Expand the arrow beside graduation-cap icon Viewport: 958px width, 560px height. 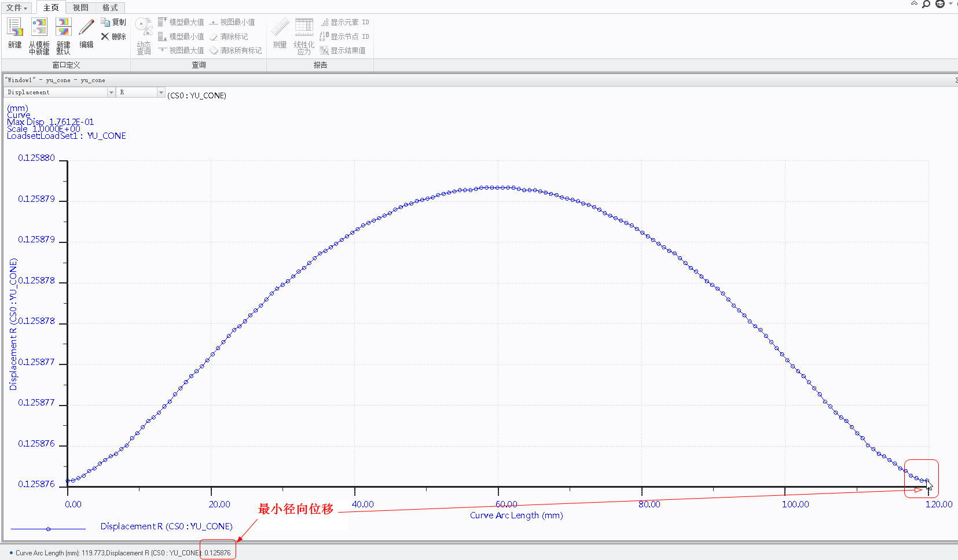(x=950, y=4)
